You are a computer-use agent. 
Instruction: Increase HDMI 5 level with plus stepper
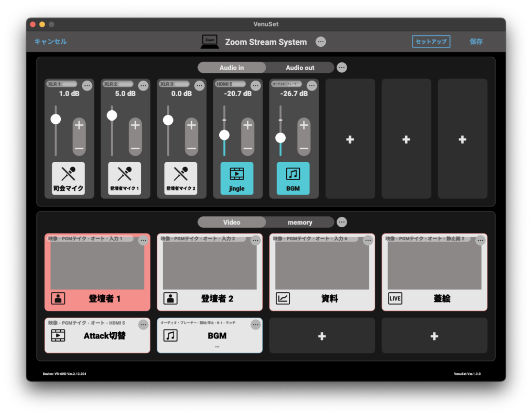click(x=248, y=125)
